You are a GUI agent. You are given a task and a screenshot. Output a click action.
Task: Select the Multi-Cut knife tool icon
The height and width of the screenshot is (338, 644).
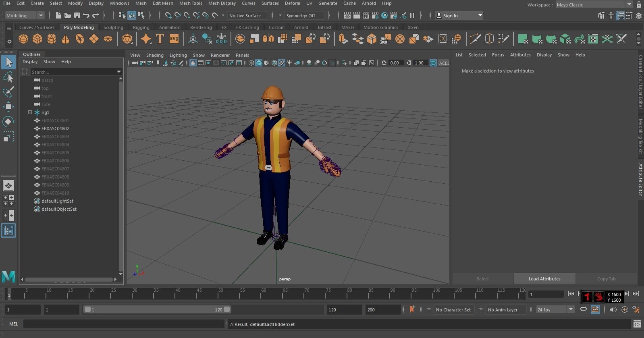[476, 39]
